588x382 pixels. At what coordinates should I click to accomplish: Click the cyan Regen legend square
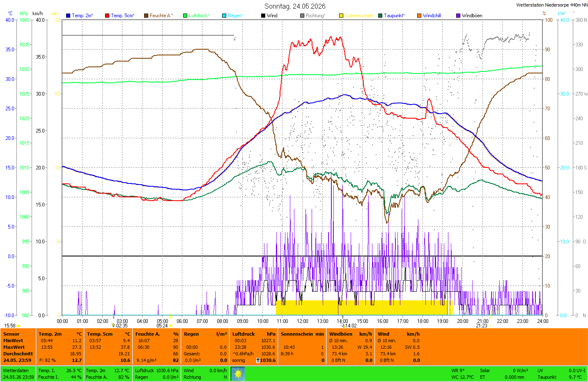pos(224,16)
